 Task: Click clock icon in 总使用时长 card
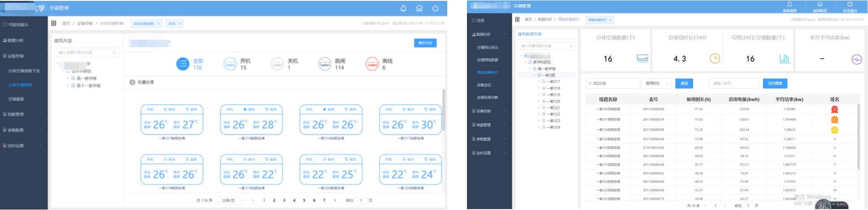715,58
